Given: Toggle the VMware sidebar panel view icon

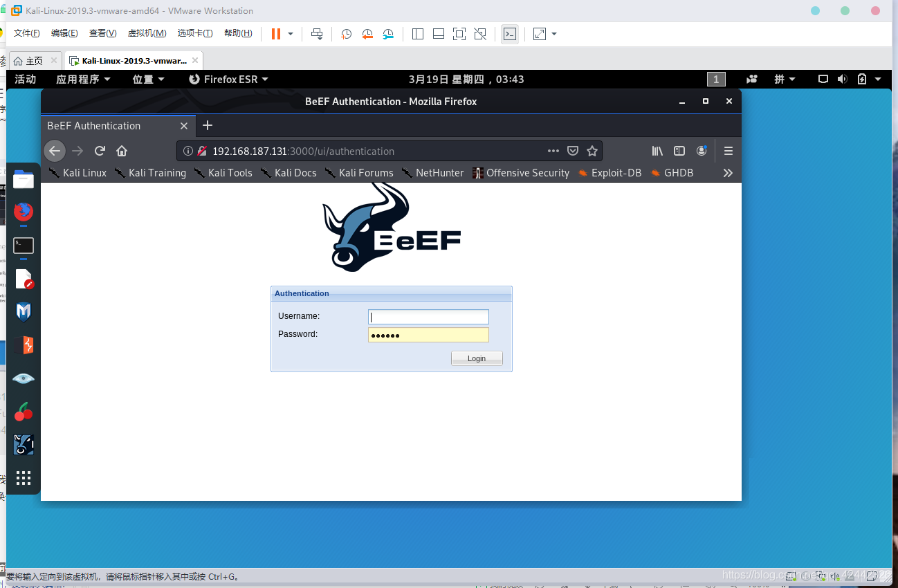Looking at the screenshot, I should pyautogui.click(x=417, y=34).
